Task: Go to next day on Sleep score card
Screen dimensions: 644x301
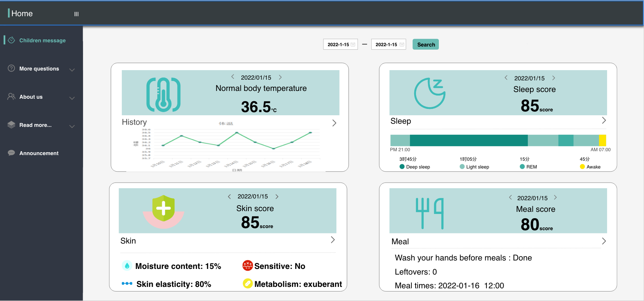Action: [x=554, y=78]
